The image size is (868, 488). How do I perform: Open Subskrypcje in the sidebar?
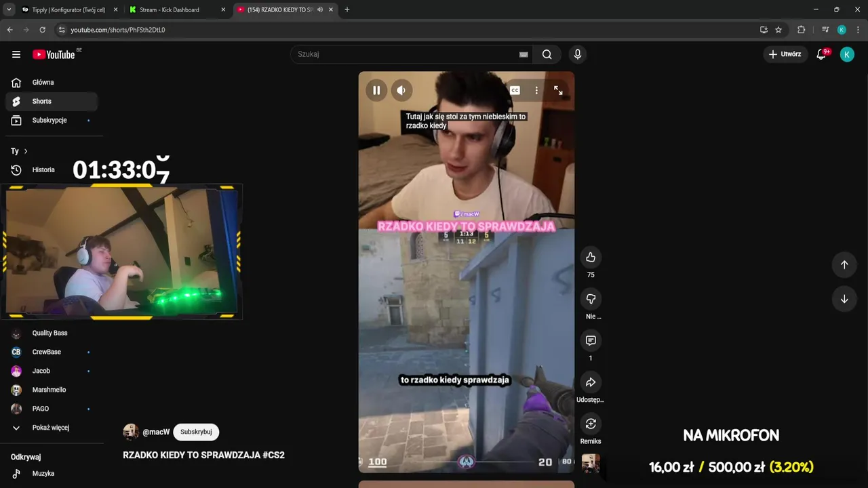[x=52, y=121]
